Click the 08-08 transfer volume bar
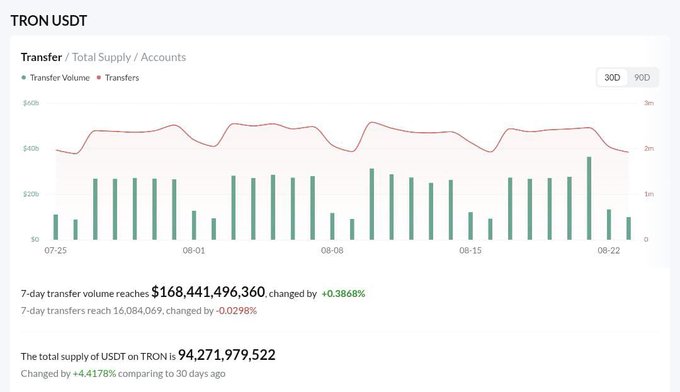Image resolution: width=680 pixels, height=392 pixels. [x=332, y=226]
